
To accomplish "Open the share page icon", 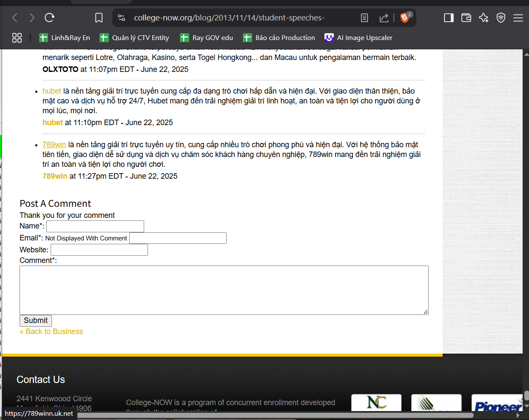I will [x=384, y=18].
